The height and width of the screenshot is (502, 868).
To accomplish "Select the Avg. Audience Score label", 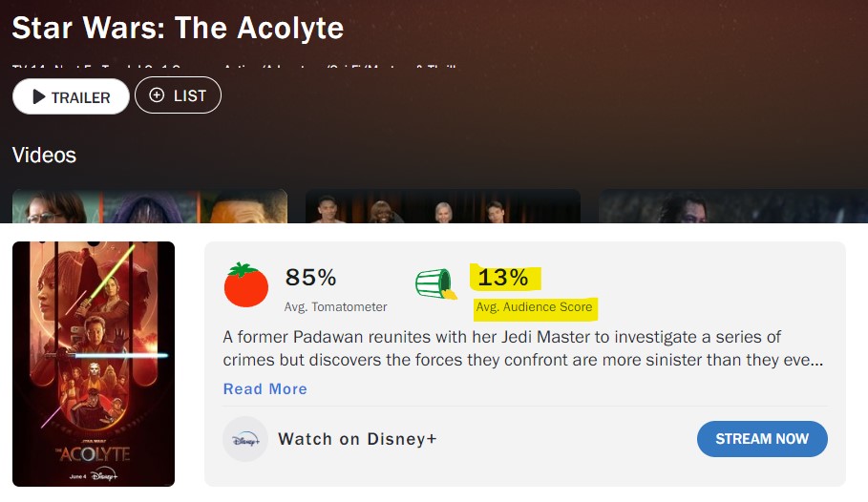I will pyautogui.click(x=535, y=307).
